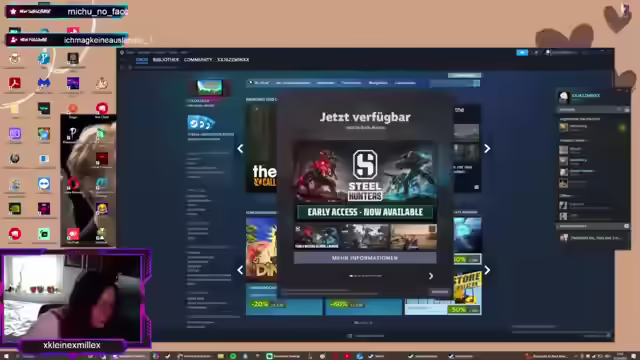The width and height of the screenshot is (640, 360).
Task: Click the Steam gift cards icon
Action: tap(200, 122)
